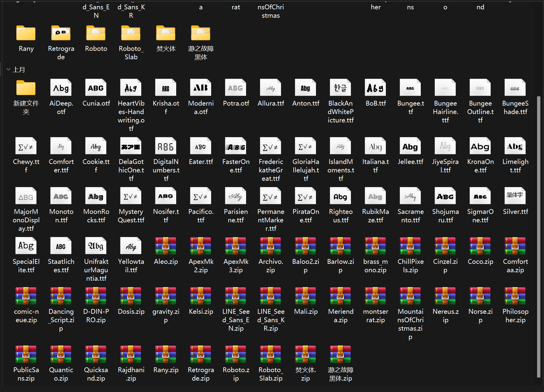Select the Monoton.ttf font icon

(x=61, y=196)
